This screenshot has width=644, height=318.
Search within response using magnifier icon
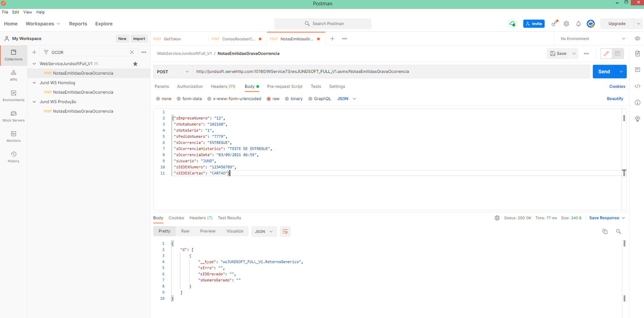click(x=618, y=231)
